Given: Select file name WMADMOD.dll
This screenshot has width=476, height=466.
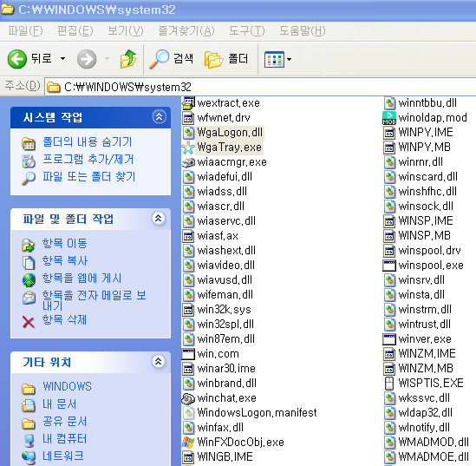Looking at the screenshot, I should tap(434, 443).
